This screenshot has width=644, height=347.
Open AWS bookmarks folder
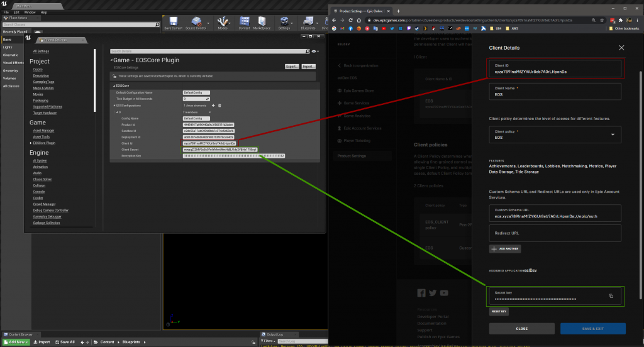pos(512,29)
